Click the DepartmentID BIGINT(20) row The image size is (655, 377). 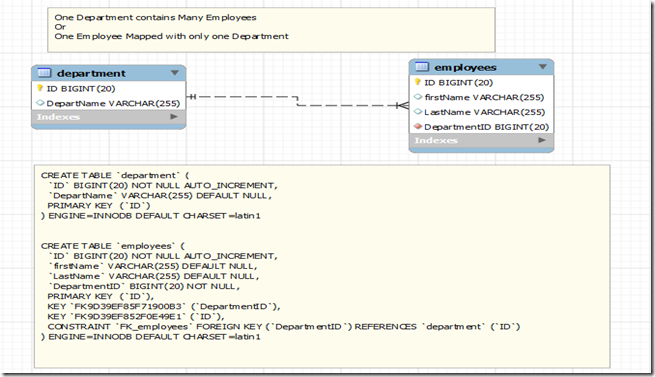pyautogui.click(x=482, y=127)
